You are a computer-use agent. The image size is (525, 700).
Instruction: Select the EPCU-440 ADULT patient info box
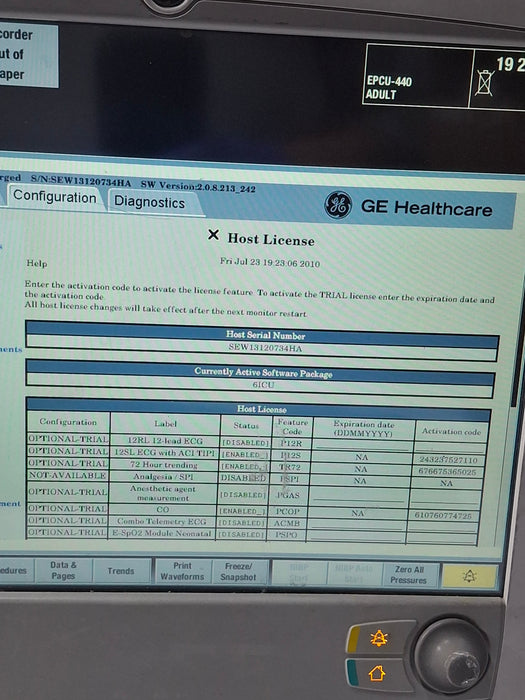(x=417, y=75)
